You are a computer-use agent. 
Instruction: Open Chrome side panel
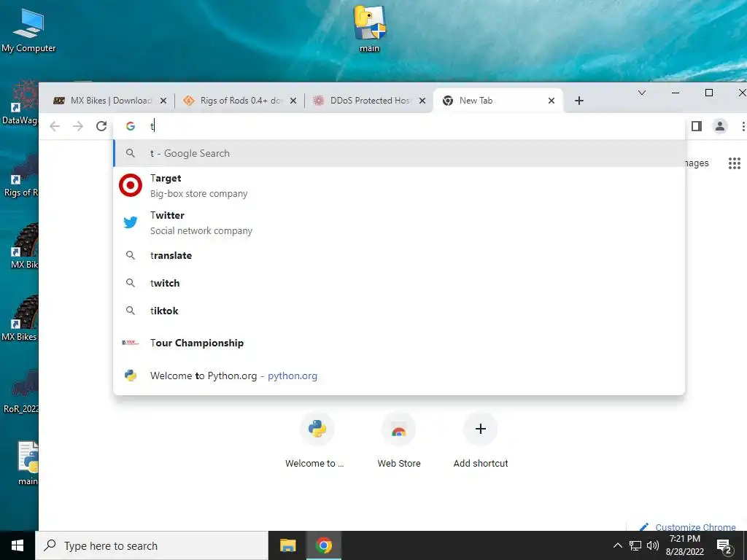point(697,126)
